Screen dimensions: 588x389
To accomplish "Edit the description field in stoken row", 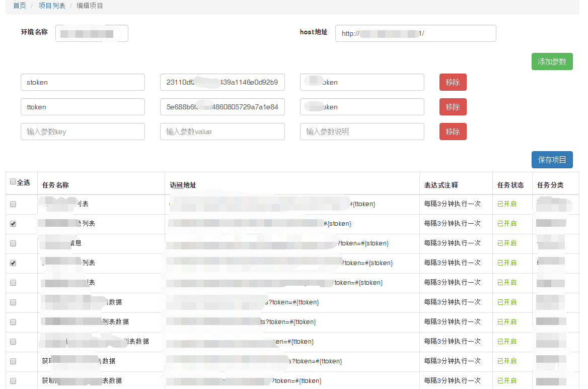I will click(362, 82).
